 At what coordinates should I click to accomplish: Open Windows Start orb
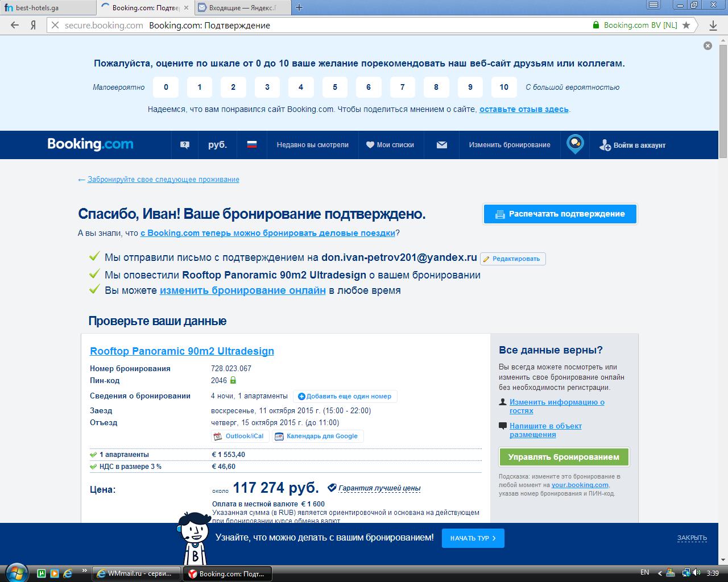15,572
